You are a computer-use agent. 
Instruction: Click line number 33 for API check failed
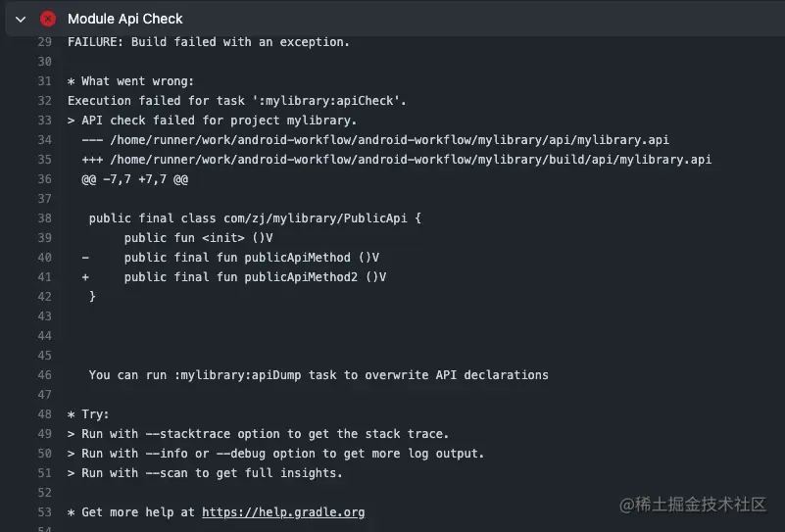point(44,121)
